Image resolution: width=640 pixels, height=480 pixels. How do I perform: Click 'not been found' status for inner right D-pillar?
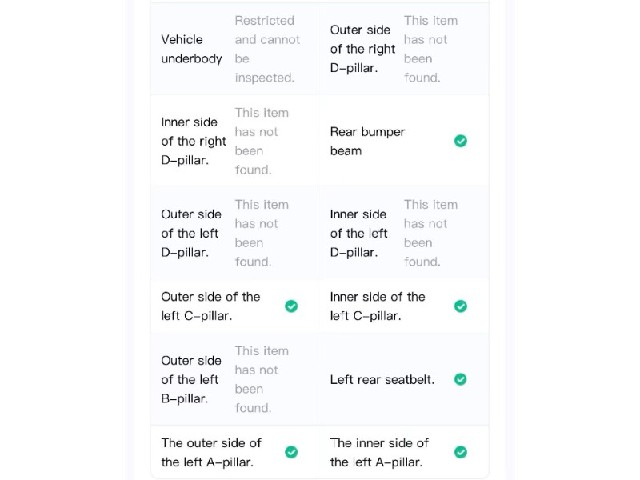click(x=262, y=141)
